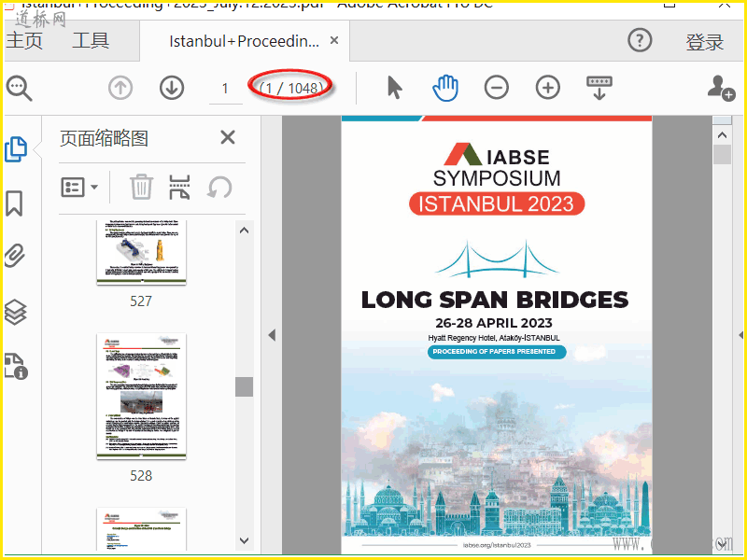Switch to 主页 home tab
Viewport: 747px width, 560px height.
(x=24, y=40)
